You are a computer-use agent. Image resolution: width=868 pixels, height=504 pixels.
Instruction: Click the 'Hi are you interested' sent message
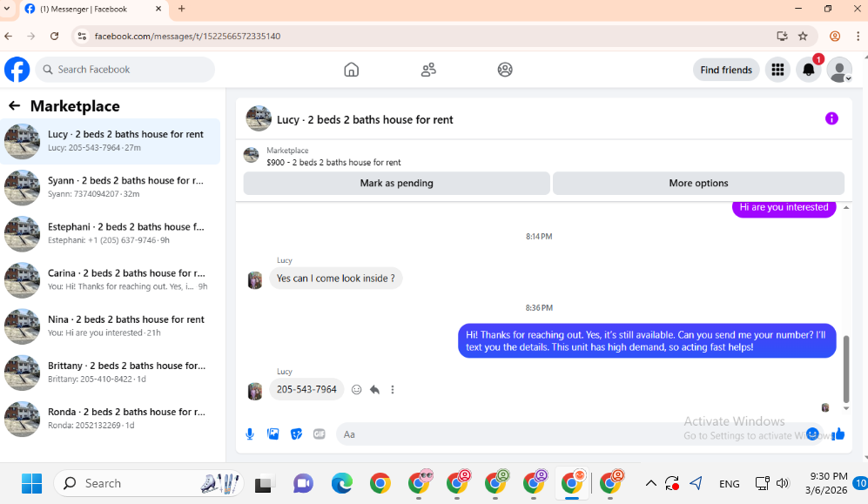click(784, 208)
